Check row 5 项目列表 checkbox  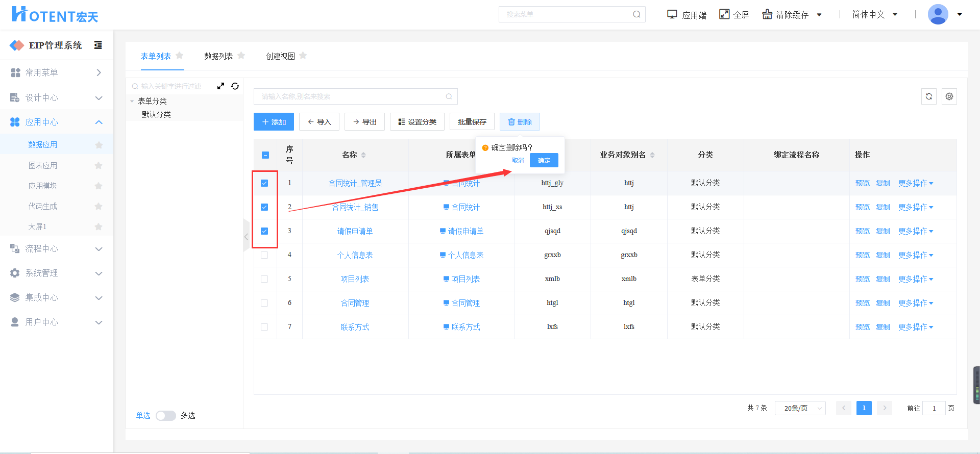[264, 279]
